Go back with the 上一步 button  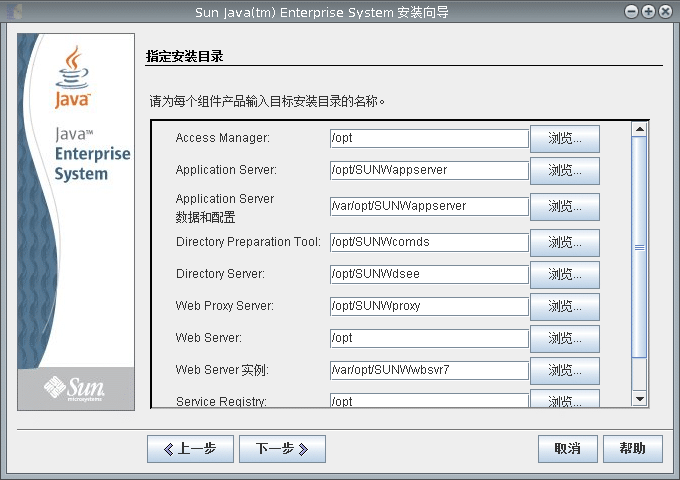point(190,449)
